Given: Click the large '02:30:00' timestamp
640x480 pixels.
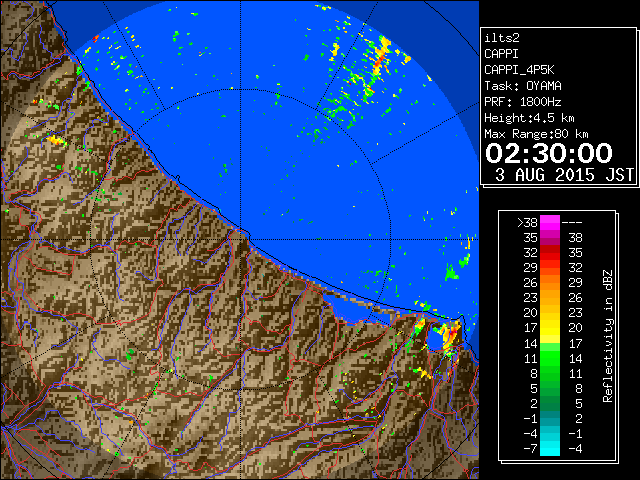Looking at the screenshot, I should (549, 153).
